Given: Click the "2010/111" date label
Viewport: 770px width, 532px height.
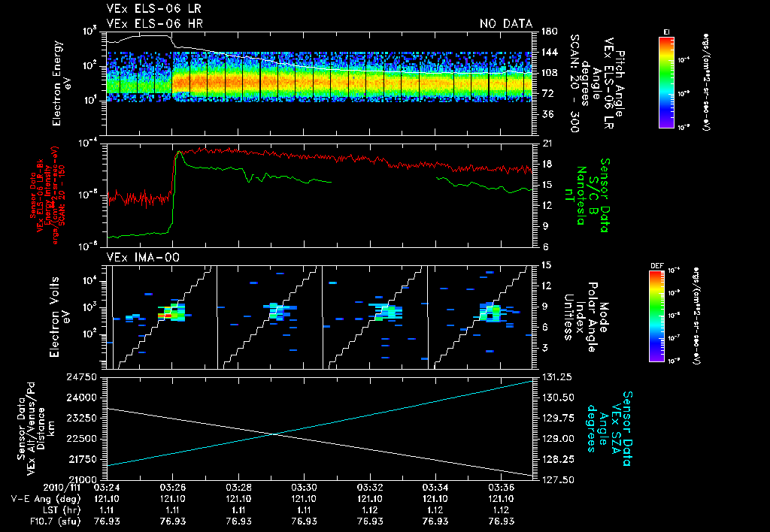Looking at the screenshot, I should point(62,488).
